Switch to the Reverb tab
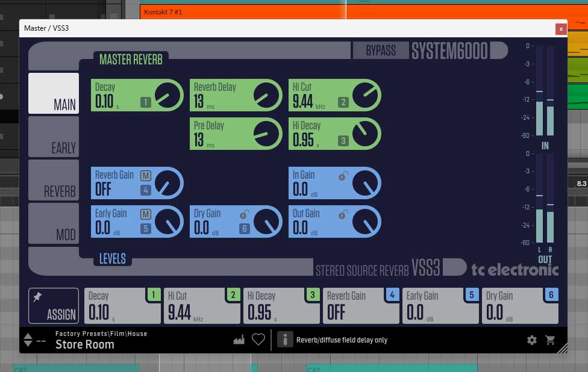The width and height of the screenshot is (588, 372). 54,180
